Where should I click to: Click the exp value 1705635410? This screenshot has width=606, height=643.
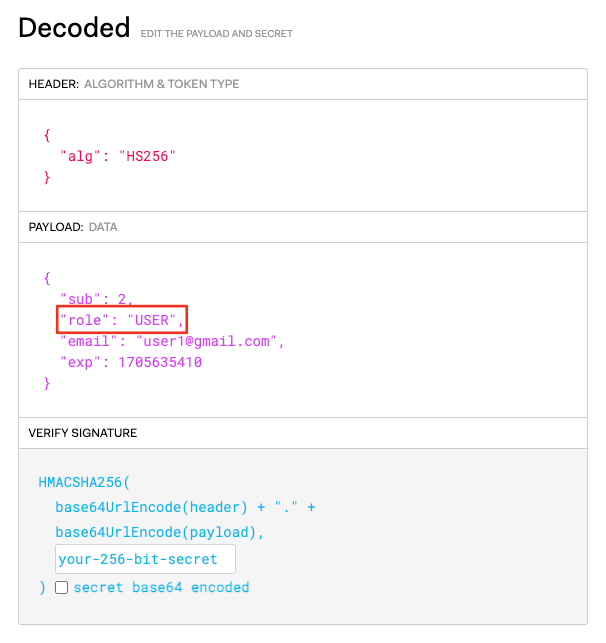(x=160, y=362)
